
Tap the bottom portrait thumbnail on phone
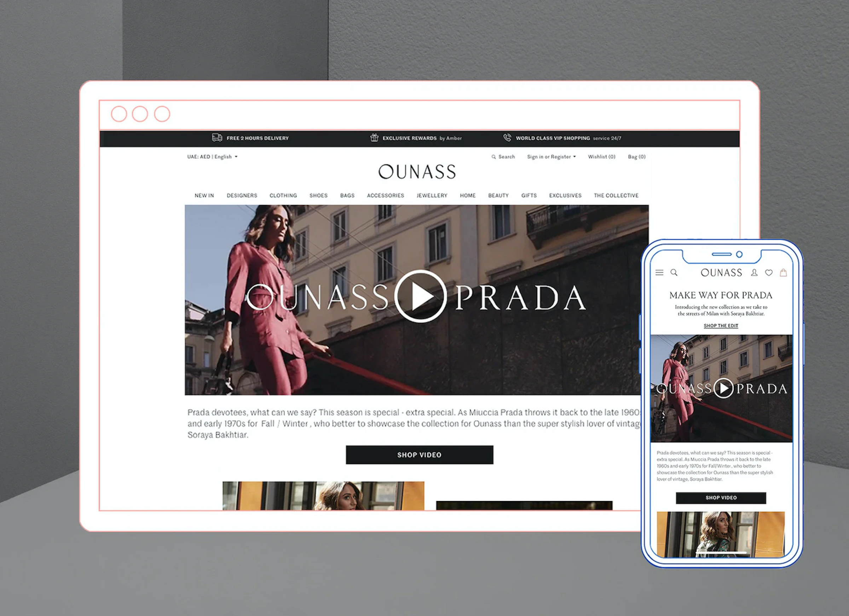721,534
